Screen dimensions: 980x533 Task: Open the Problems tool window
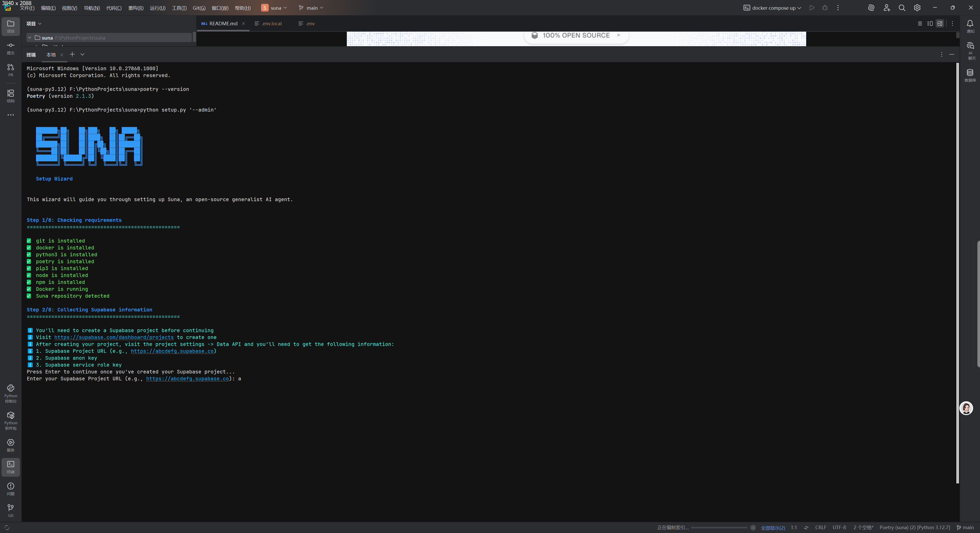11,489
